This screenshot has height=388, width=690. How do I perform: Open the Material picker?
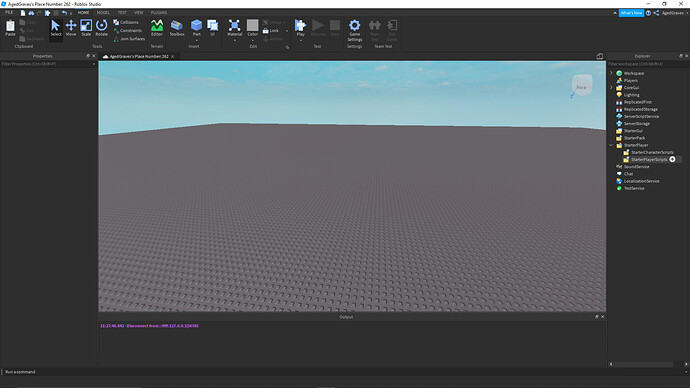235,28
